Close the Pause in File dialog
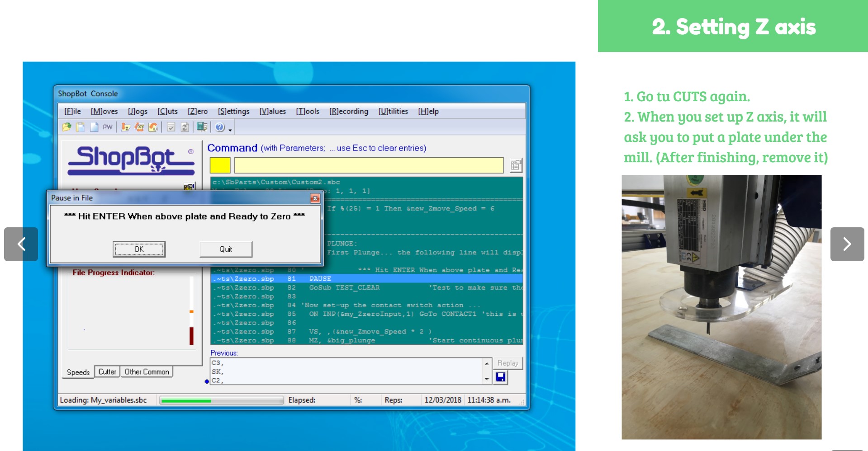The height and width of the screenshot is (451, 868). (x=315, y=198)
